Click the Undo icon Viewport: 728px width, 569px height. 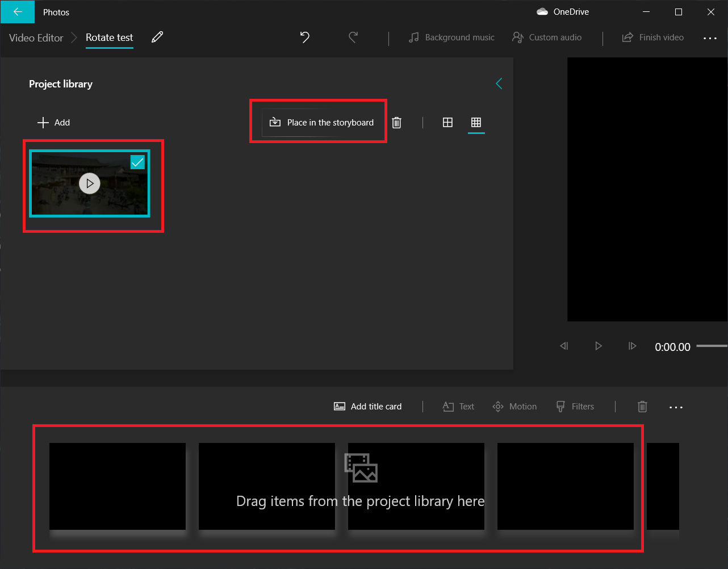[304, 37]
